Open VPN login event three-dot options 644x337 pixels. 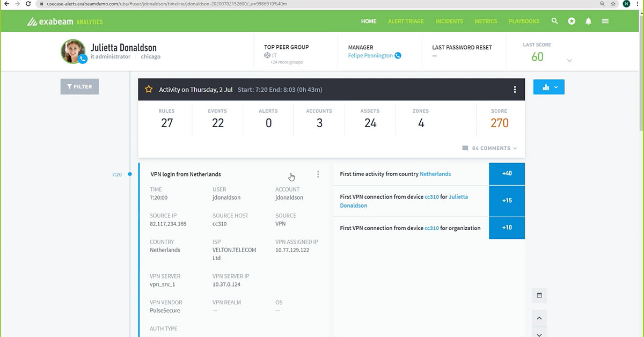(x=318, y=174)
